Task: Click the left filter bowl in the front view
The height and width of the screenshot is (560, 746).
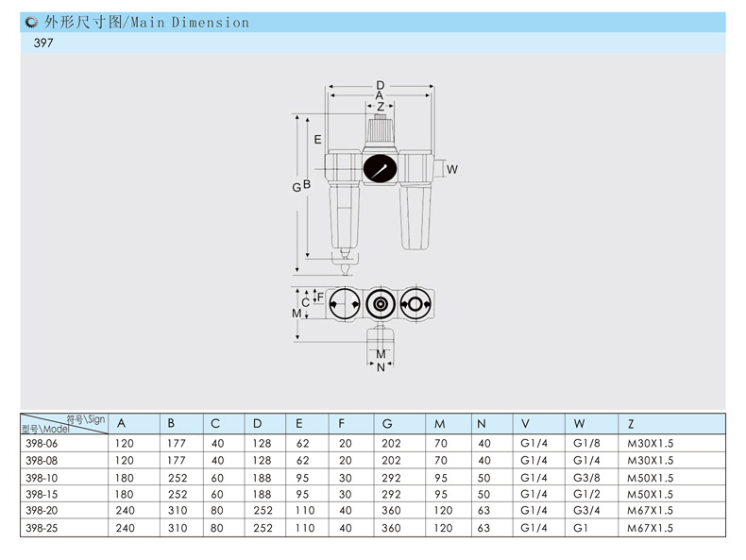Action: 344,214
